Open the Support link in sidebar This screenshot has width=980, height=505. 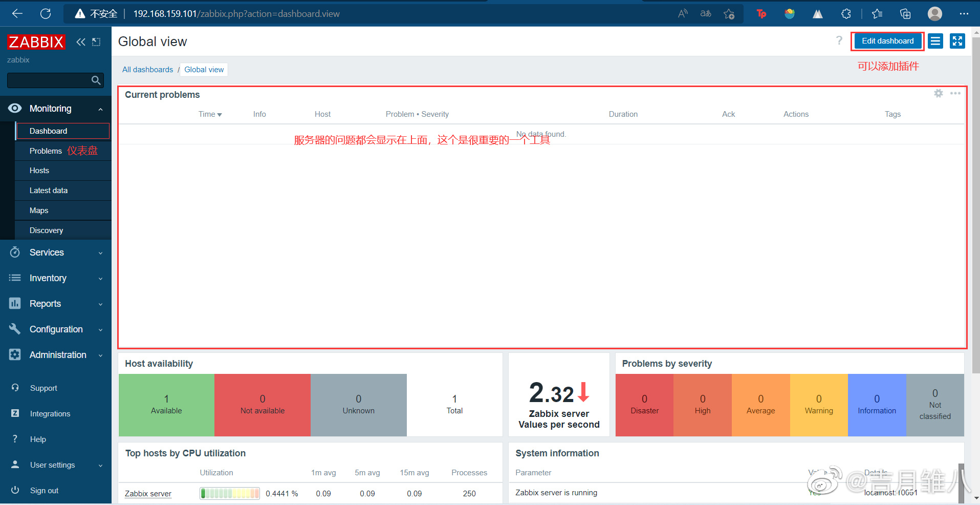43,388
